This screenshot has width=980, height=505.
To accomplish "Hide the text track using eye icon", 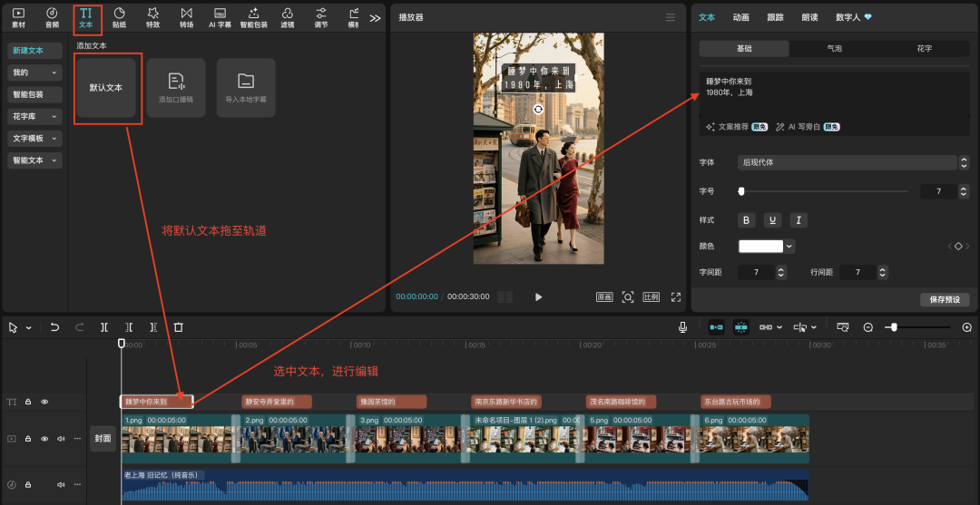I will (44, 402).
